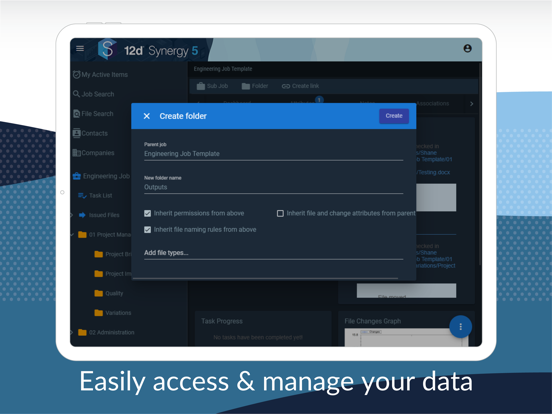Click the Job Search magnifier icon
Viewport: 552px width, 414px height.
tap(76, 94)
